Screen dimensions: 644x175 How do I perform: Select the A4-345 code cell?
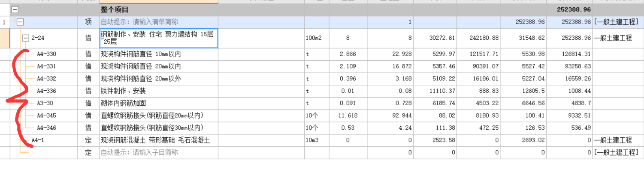click(x=46, y=116)
